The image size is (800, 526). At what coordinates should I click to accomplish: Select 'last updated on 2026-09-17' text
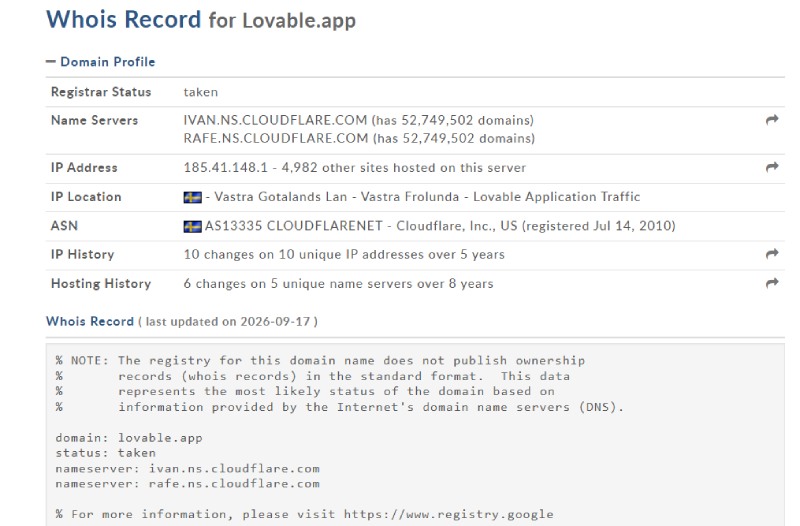coord(228,322)
